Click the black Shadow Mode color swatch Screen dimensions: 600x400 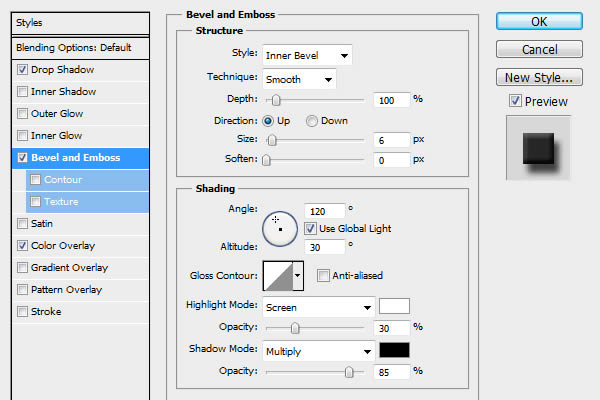pyautogui.click(x=395, y=350)
